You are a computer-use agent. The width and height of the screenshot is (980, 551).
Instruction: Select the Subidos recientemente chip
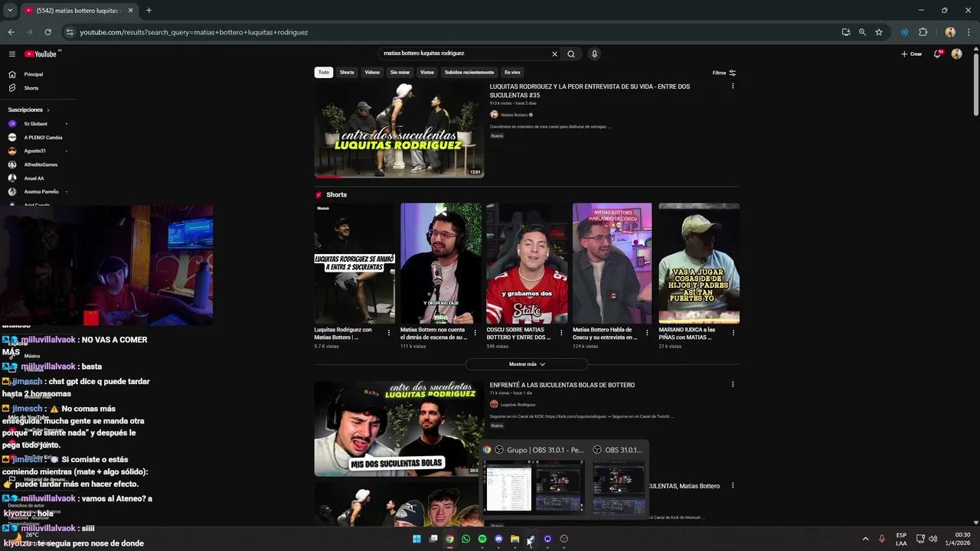coord(469,72)
